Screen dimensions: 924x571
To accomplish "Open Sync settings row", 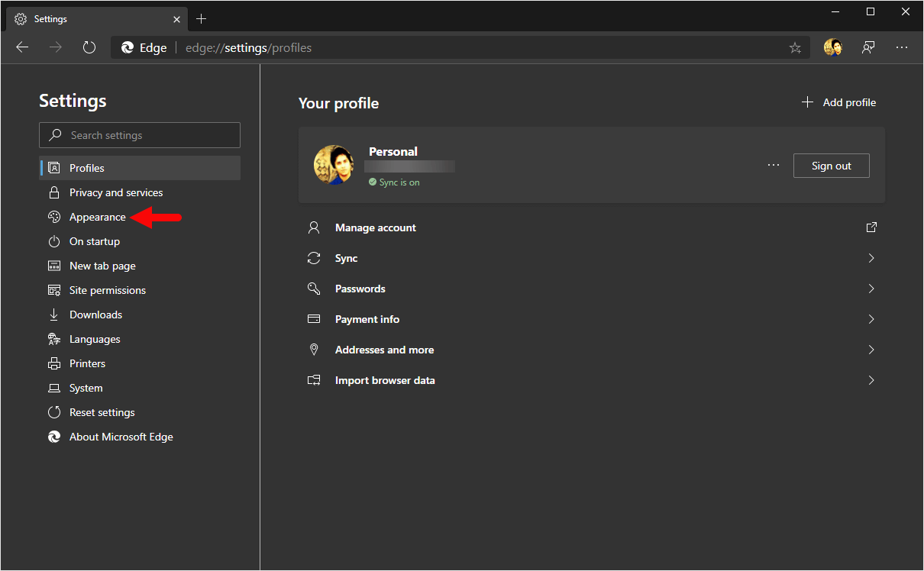I will 592,258.
